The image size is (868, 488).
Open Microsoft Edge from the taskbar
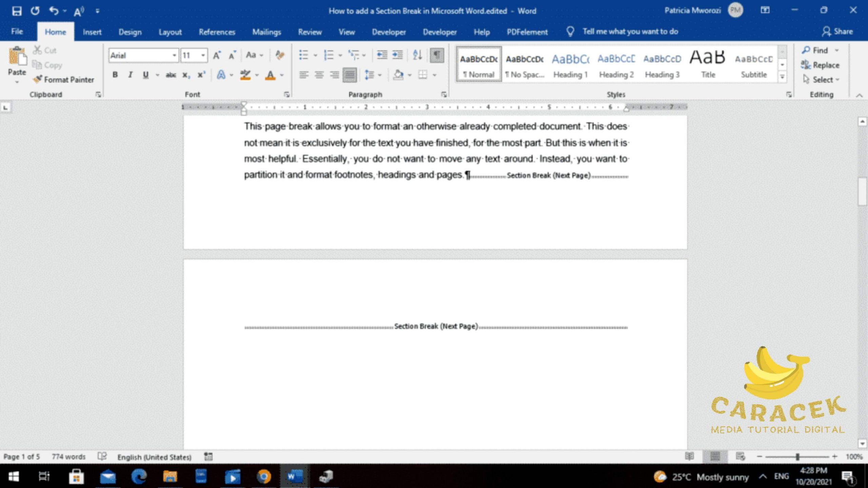[139, 476]
